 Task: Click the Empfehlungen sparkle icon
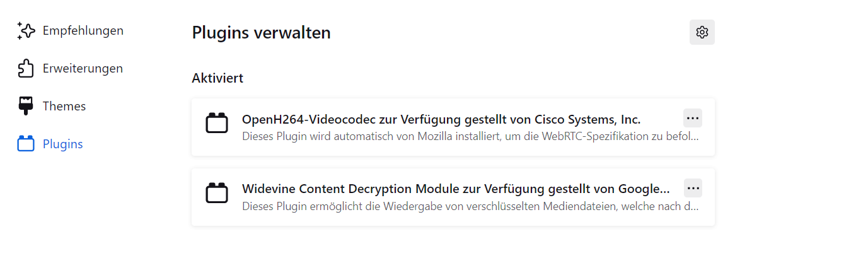pos(25,30)
